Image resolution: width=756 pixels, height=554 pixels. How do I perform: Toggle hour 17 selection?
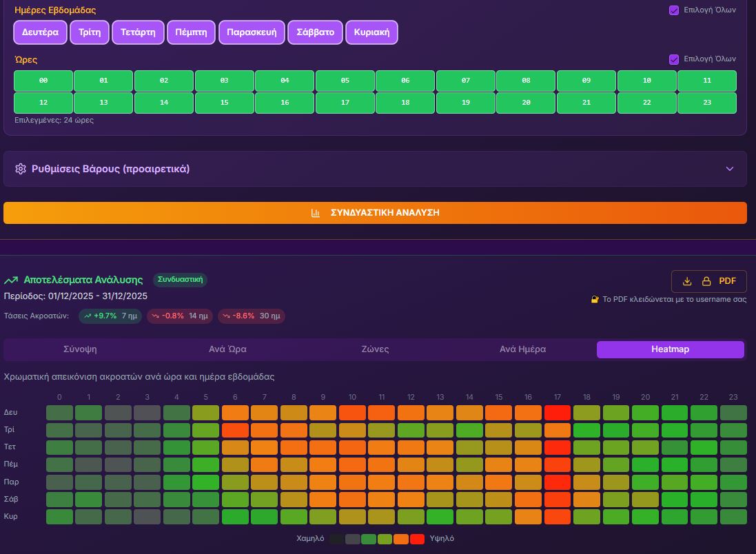coord(345,103)
